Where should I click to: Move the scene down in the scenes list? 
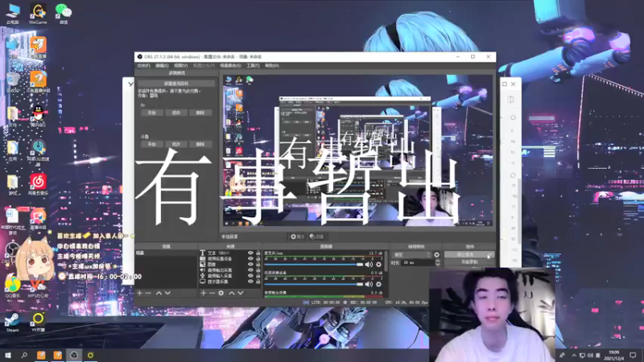[x=167, y=293]
